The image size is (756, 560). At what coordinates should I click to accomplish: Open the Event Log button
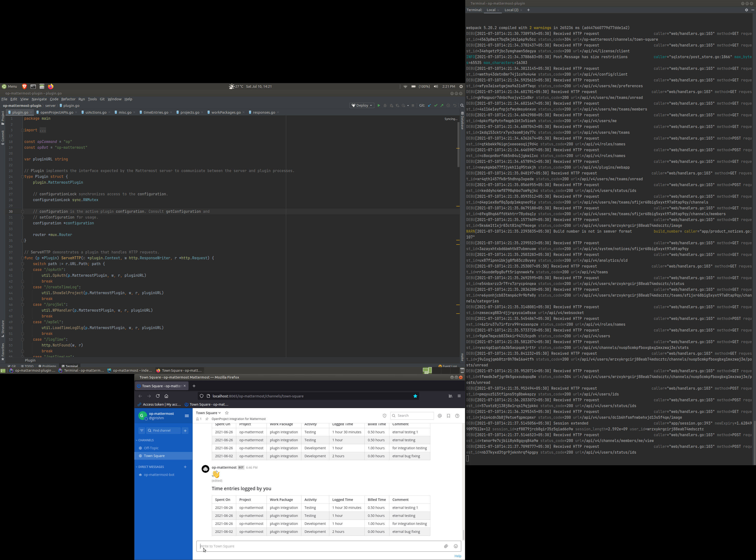pos(448,366)
